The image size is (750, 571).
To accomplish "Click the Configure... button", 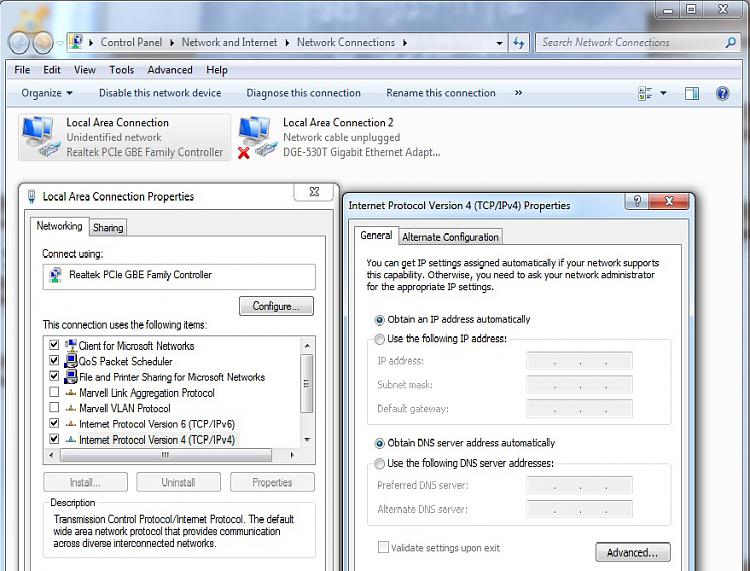I will pyautogui.click(x=276, y=306).
